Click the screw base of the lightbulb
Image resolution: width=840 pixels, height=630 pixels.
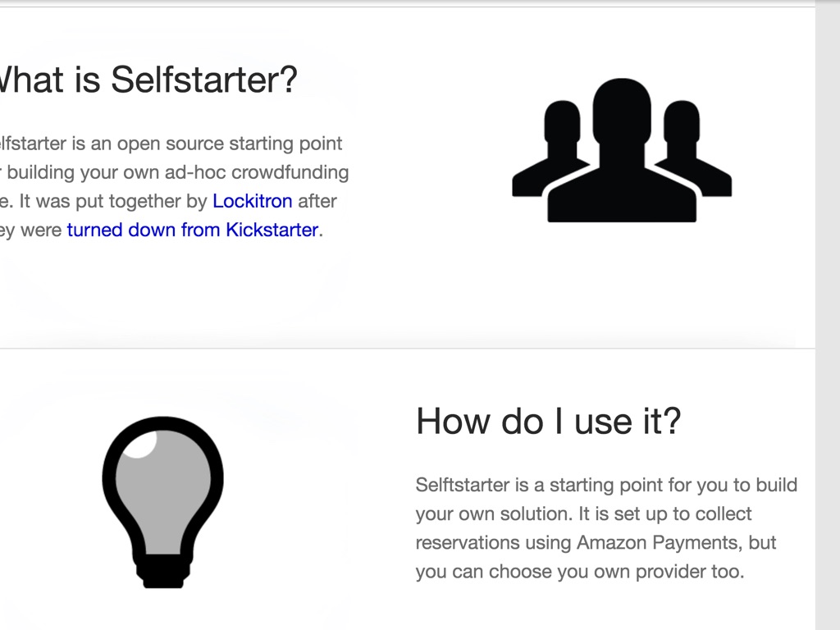point(162,570)
